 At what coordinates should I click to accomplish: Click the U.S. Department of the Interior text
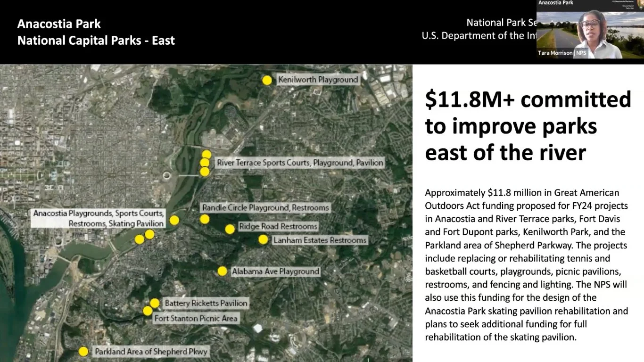[479, 35]
